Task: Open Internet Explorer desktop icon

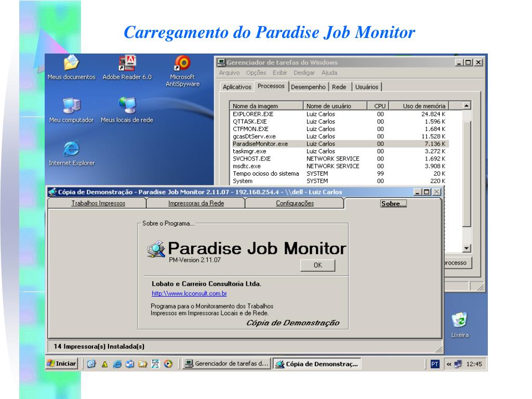Action: tap(72, 153)
